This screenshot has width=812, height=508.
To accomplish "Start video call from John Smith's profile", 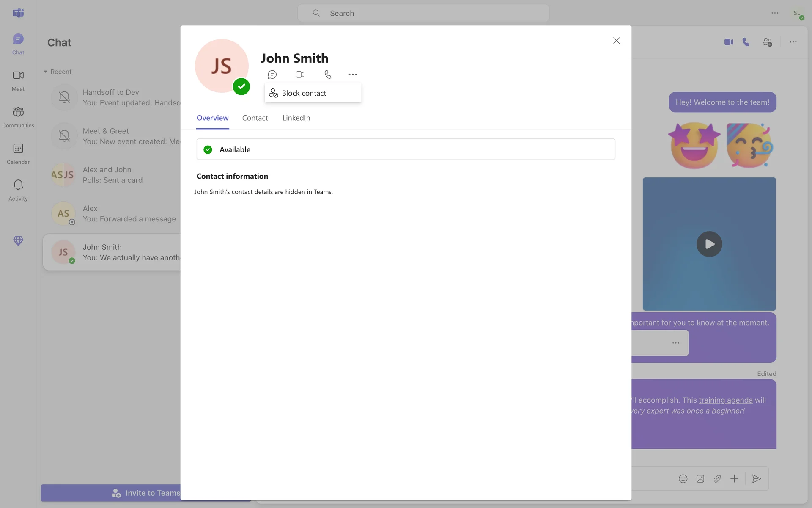I will (x=300, y=75).
